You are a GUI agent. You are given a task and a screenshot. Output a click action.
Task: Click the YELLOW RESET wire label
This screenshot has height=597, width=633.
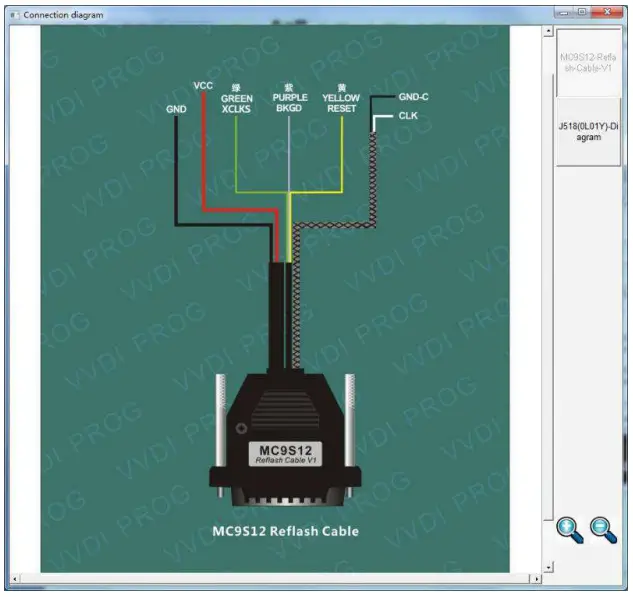click(x=341, y=99)
